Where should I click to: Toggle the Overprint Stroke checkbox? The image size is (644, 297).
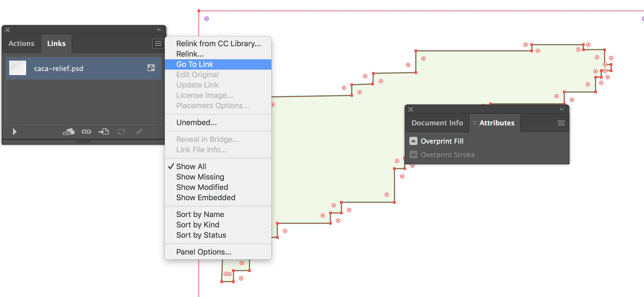click(x=413, y=155)
